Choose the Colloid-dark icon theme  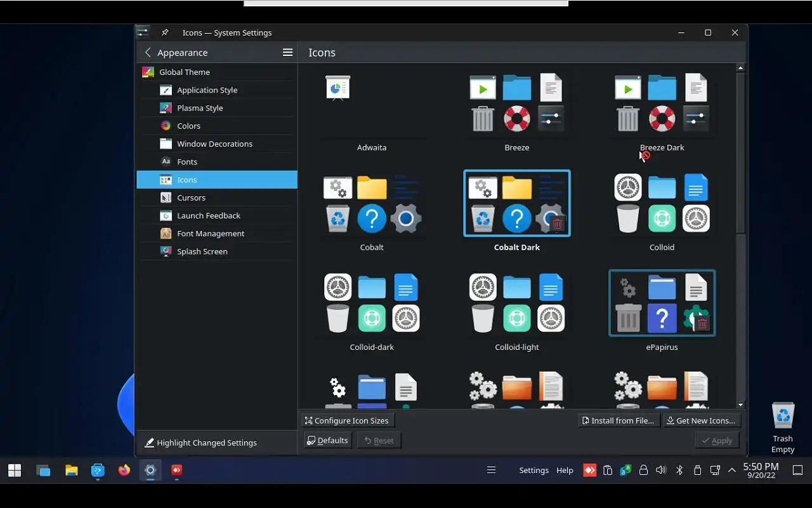coord(372,312)
